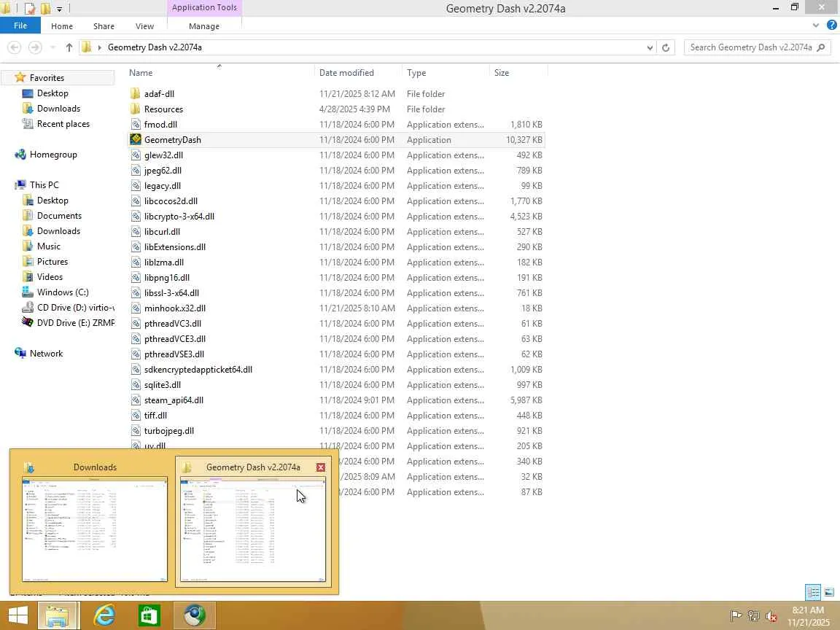Switch to Geometry Dash v2.2074a window thumbnail
This screenshot has height=630, width=840.
click(x=253, y=521)
